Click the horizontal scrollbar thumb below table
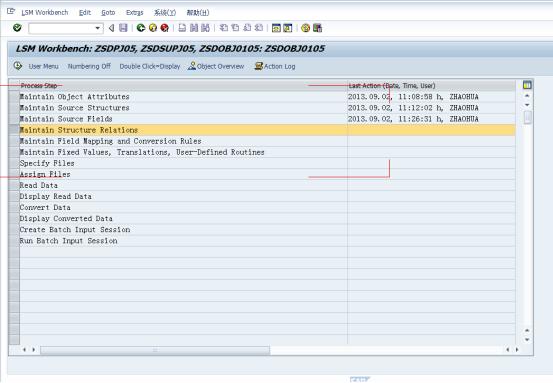This screenshot has height=383, width=553. pyautogui.click(x=155, y=350)
